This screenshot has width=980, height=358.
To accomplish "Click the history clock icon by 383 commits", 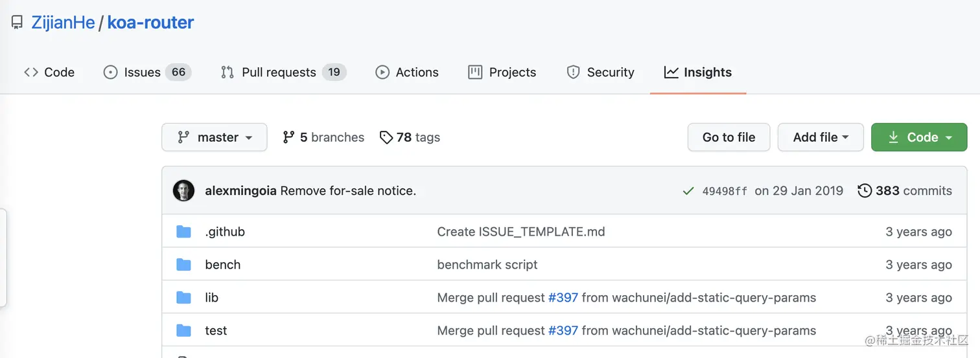I will (x=865, y=191).
